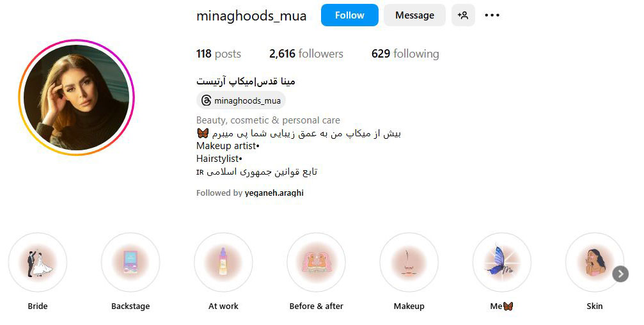Click the 118 posts count

(x=219, y=54)
